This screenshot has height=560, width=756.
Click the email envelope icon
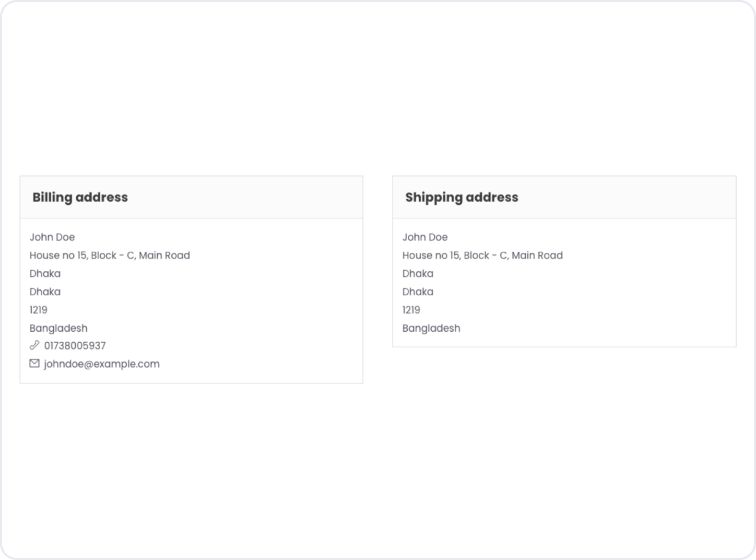(34, 364)
